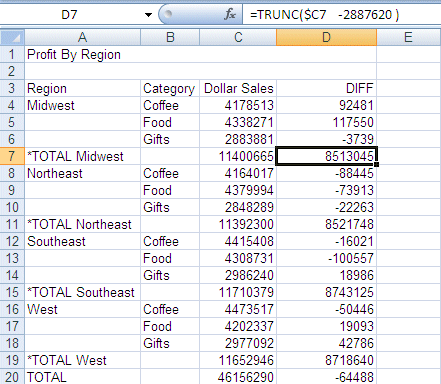Select column C header
This screenshot has width=441, height=384.
(x=238, y=37)
